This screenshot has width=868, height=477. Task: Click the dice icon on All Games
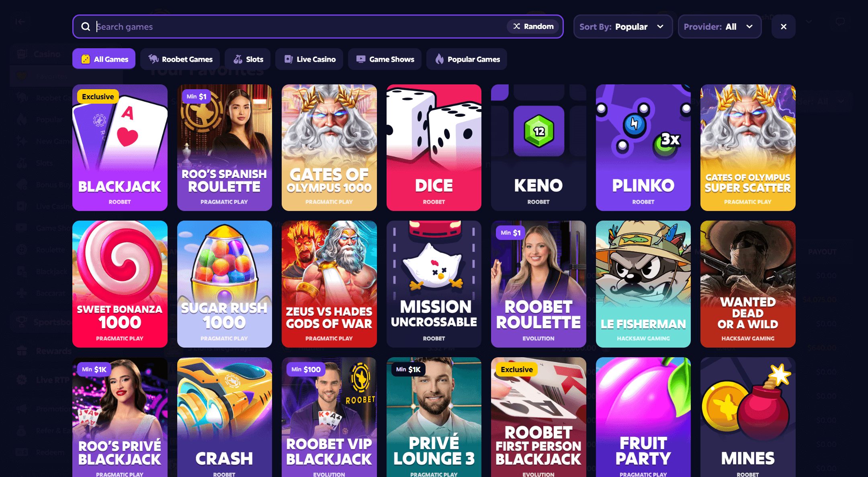coord(86,59)
